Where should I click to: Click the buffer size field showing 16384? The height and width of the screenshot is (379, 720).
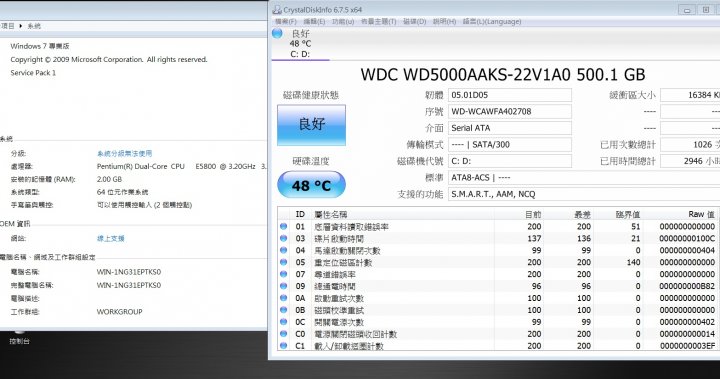coord(690,95)
